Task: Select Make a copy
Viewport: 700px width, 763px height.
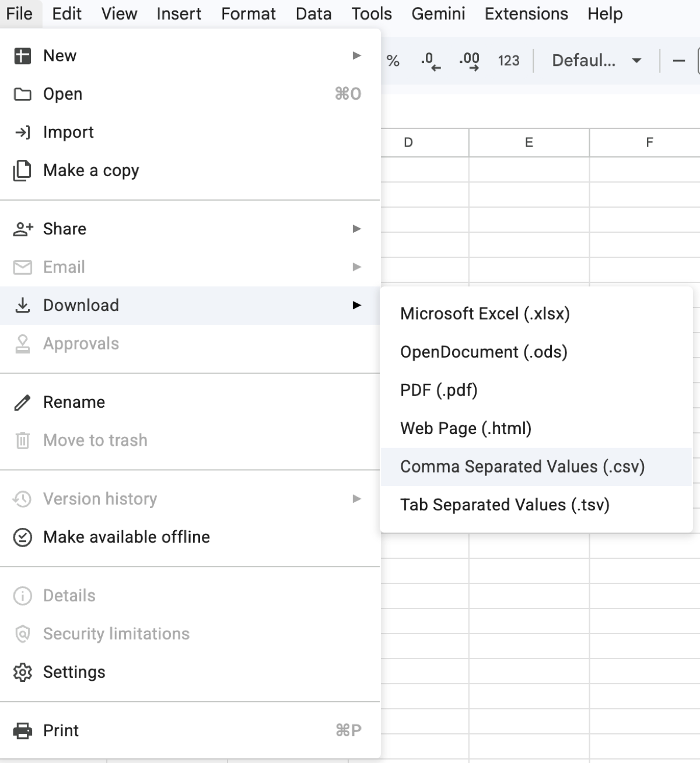Action: (90, 170)
